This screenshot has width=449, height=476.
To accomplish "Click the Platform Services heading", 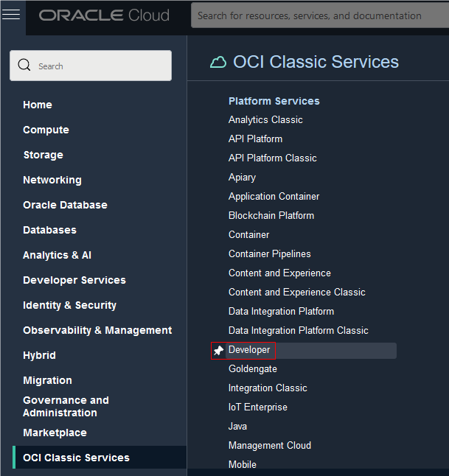I will pyautogui.click(x=274, y=101).
